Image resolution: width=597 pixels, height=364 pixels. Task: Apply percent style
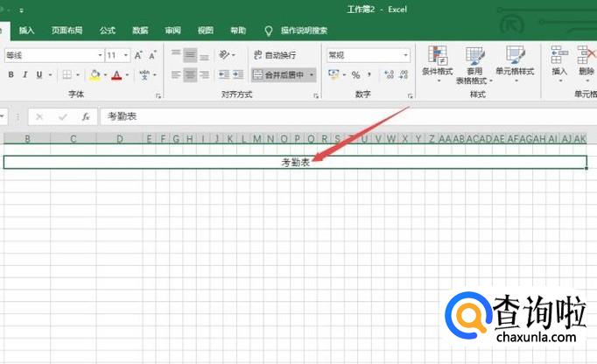point(355,75)
